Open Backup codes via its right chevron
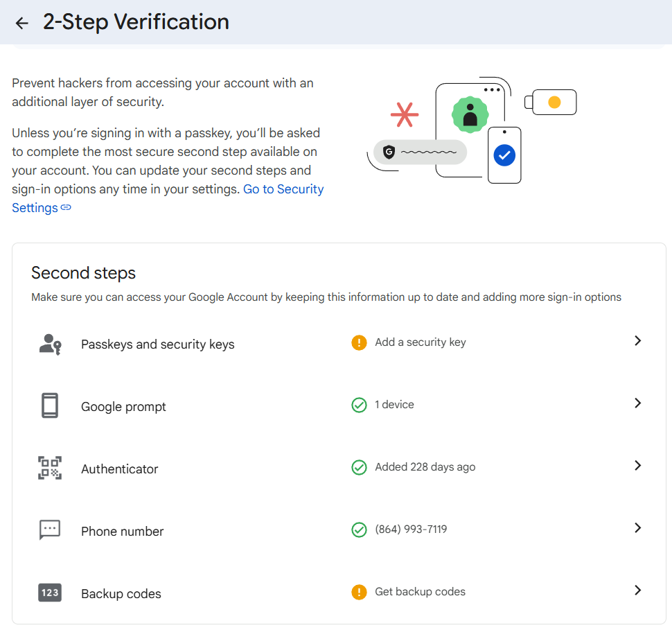The image size is (672, 630). pos(638,590)
